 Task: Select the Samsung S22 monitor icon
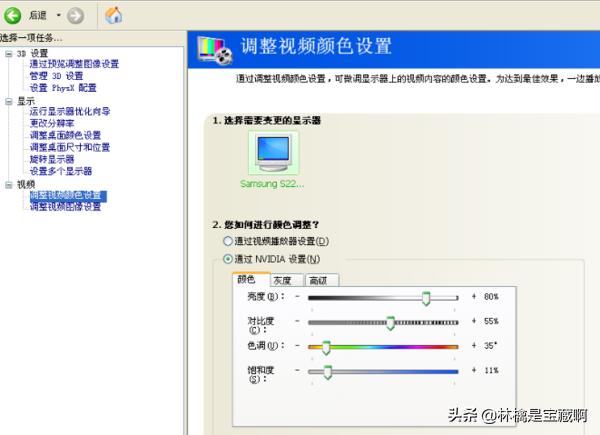point(271,155)
